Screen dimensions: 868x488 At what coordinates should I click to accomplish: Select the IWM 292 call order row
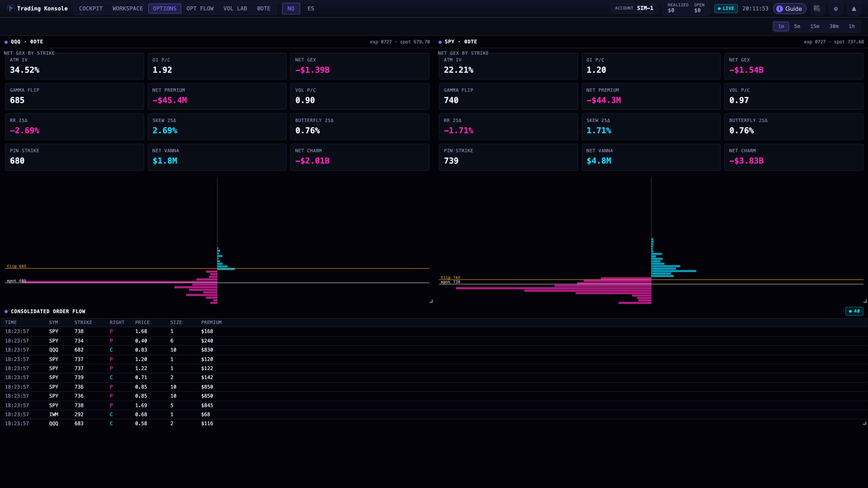434,414
